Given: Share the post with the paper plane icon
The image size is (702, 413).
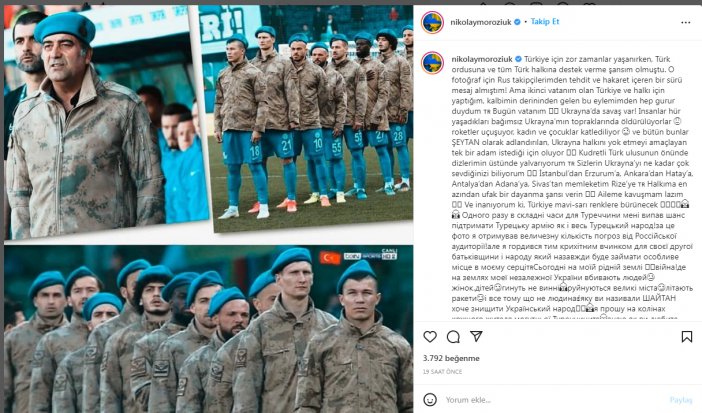Looking at the screenshot, I should pyautogui.click(x=476, y=336).
